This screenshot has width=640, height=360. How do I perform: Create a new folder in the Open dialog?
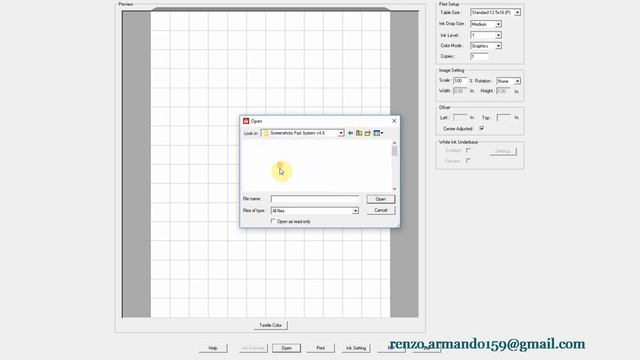click(x=367, y=133)
